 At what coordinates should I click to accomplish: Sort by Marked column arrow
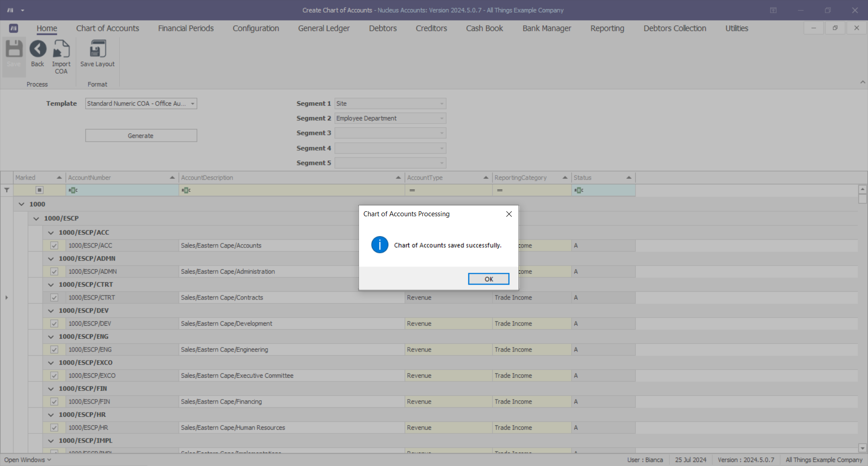(59, 178)
